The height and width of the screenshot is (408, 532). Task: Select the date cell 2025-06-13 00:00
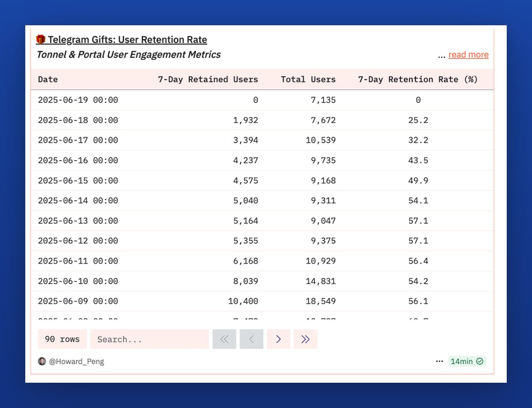click(78, 221)
